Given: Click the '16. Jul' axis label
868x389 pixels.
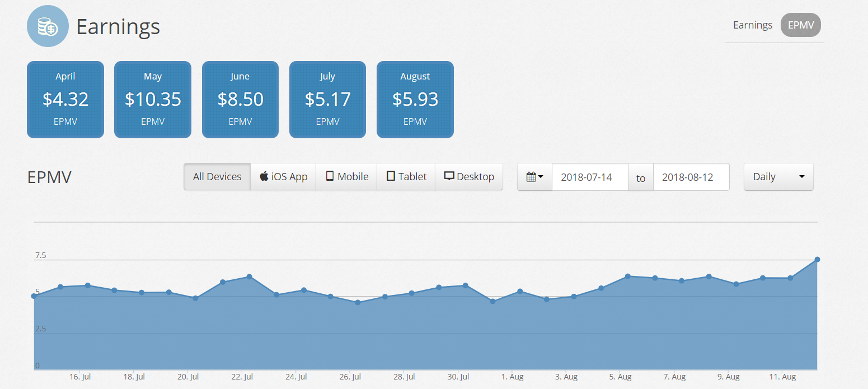Looking at the screenshot, I should tap(79, 377).
